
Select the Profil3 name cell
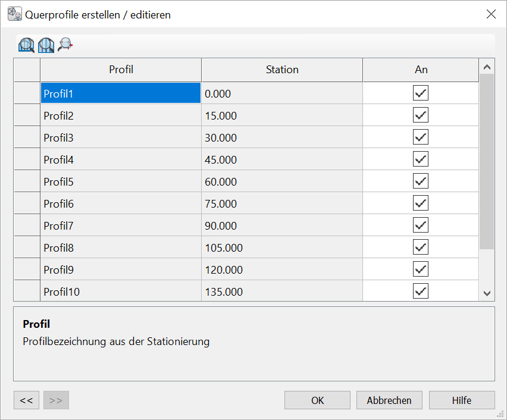121,137
